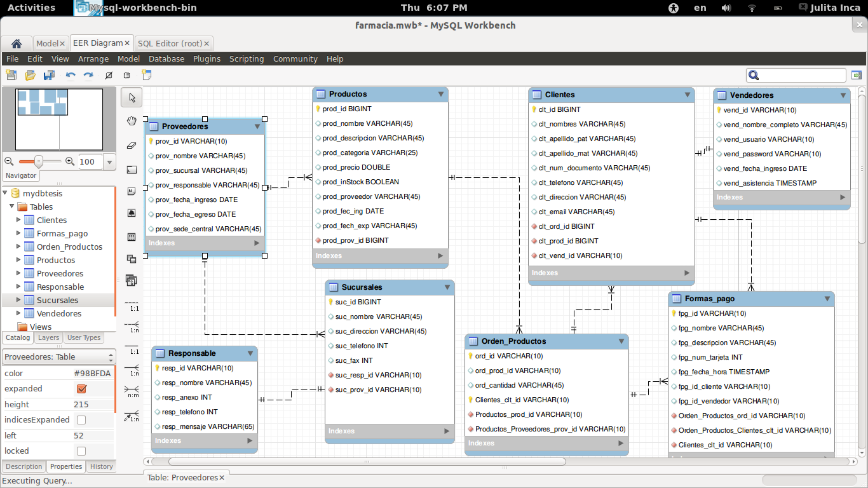Open the History panel tab
Screen dimensions: 868x488
[x=102, y=466]
